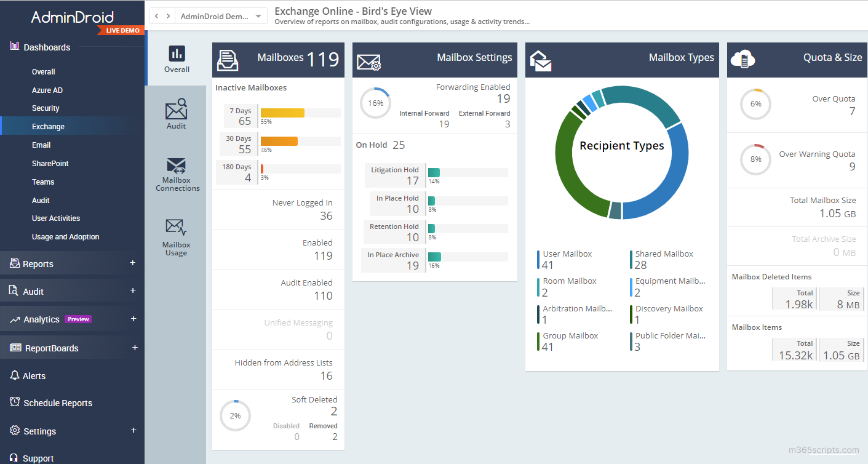This screenshot has height=464, width=868.
Task: Click the Mailbox Settings envelope-gear icon
Action: click(x=367, y=59)
